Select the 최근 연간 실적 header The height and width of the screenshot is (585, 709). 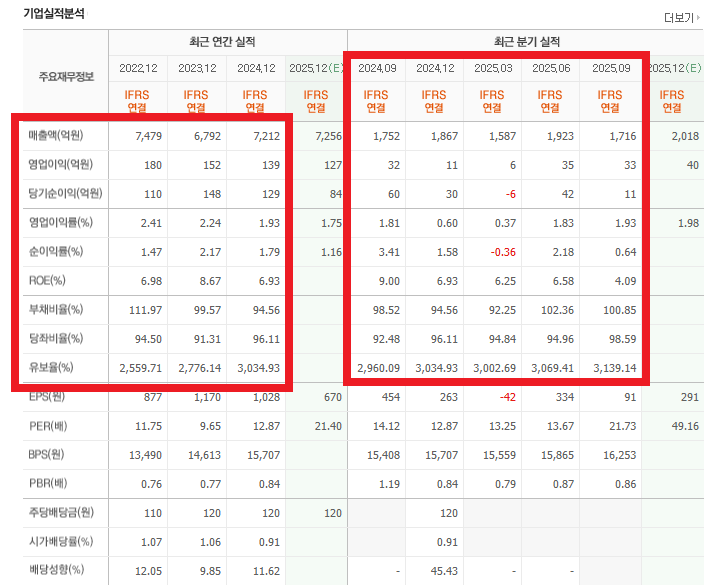pos(222,42)
